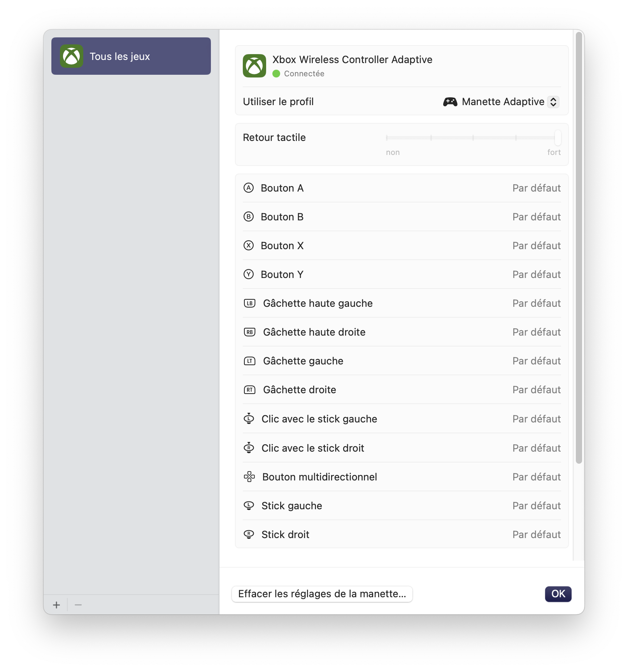
Task: Select the Bouton X row
Action: tap(402, 246)
